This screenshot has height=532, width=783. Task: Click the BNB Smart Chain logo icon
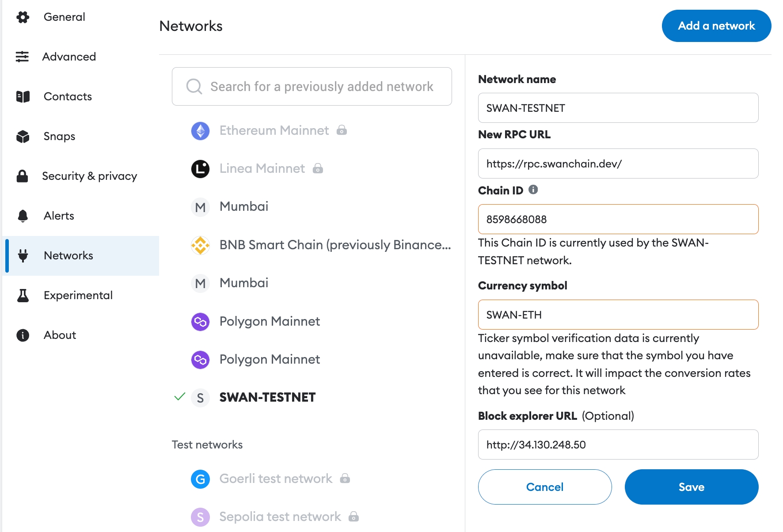(x=200, y=245)
